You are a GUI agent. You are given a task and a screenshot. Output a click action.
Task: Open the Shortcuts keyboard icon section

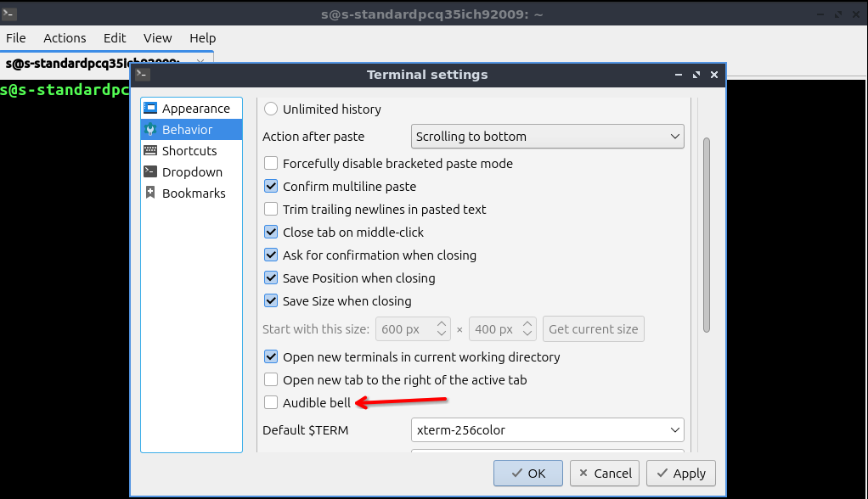point(150,151)
